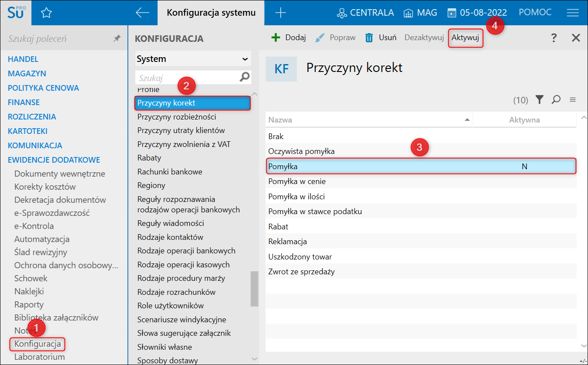Viewport: 588px width, 365px height.
Task: Expand the System dropdown
Action: 193,59
